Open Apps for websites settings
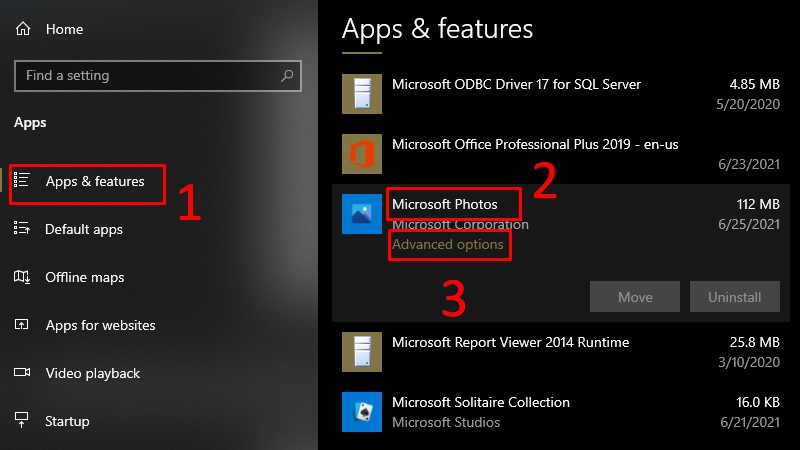 coord(101,326)
